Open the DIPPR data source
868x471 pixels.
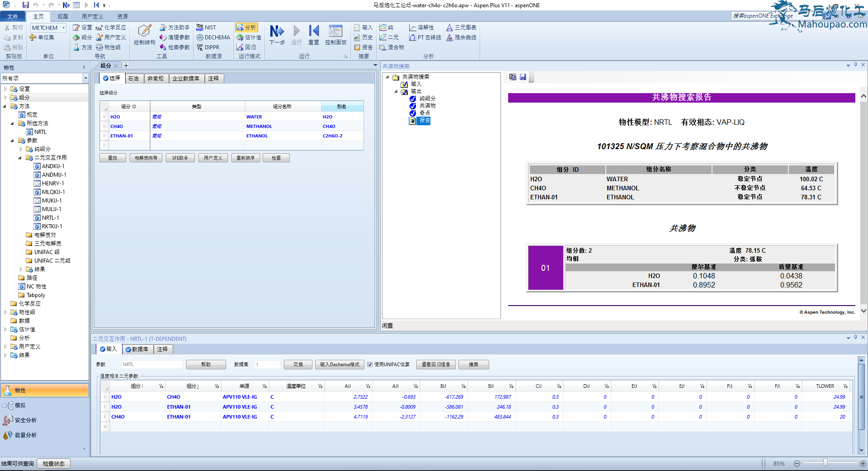point(208,47)
